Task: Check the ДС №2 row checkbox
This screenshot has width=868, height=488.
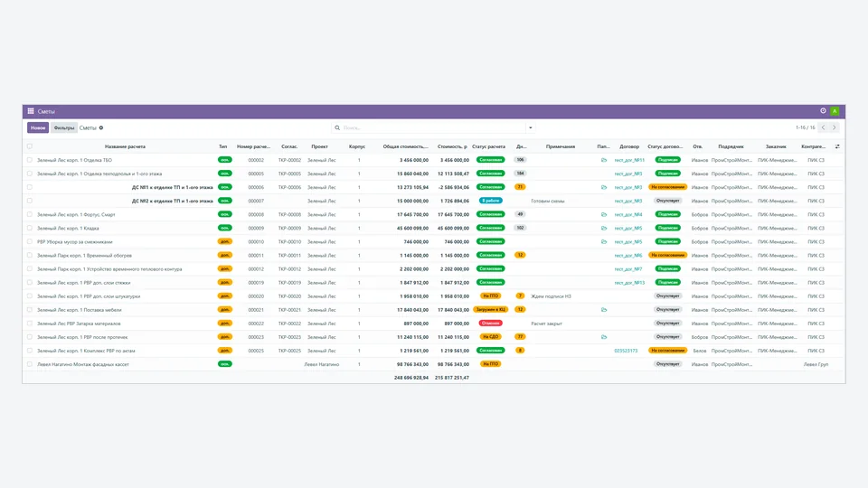Action: pyautogui.click(x=30, y=201)
